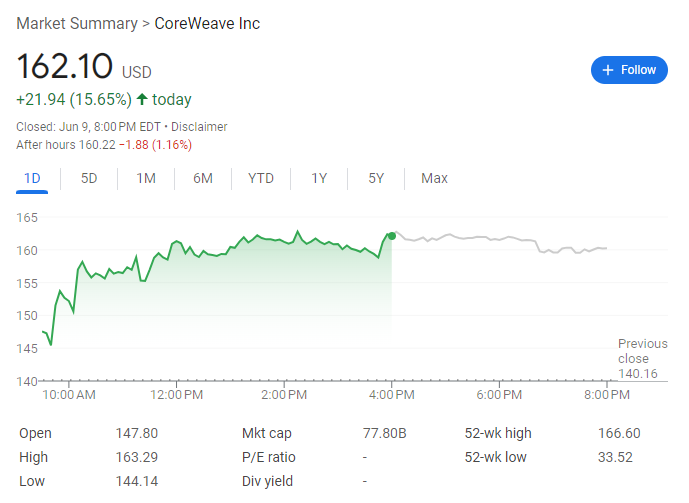
Task: Click the blue Follow button
Action: pyautogui.click(x=629, y=70)
